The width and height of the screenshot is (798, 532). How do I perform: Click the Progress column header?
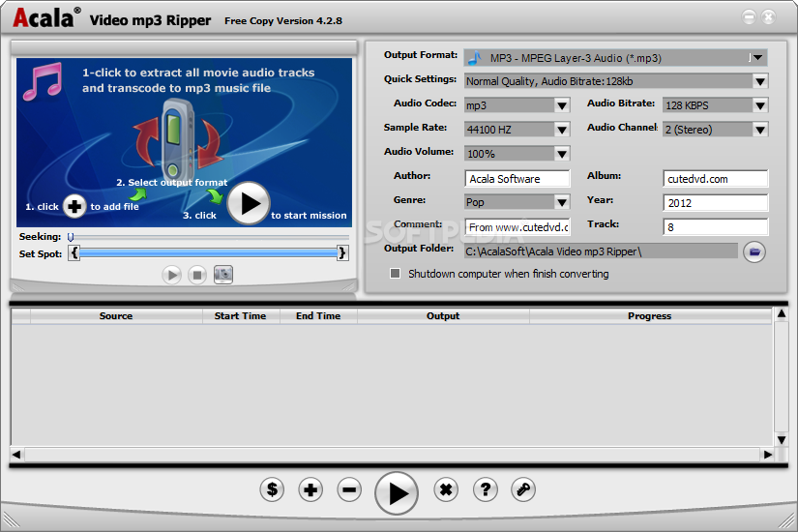click(650, 315)
